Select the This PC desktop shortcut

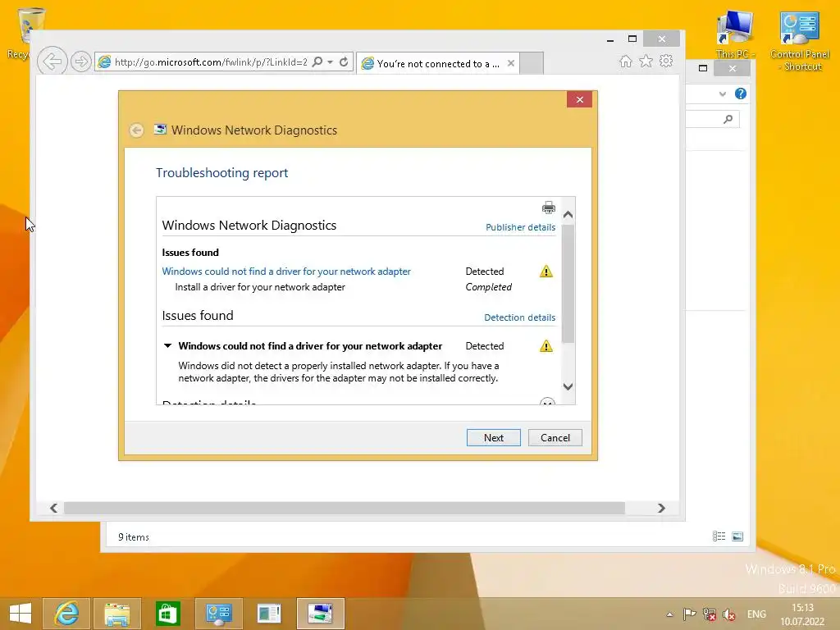pos(735,34)
